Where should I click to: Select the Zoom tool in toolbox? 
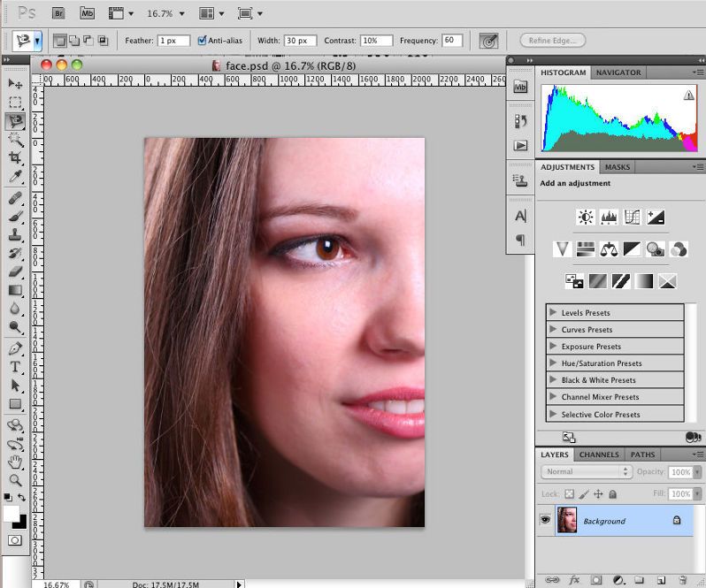[15, 480]
